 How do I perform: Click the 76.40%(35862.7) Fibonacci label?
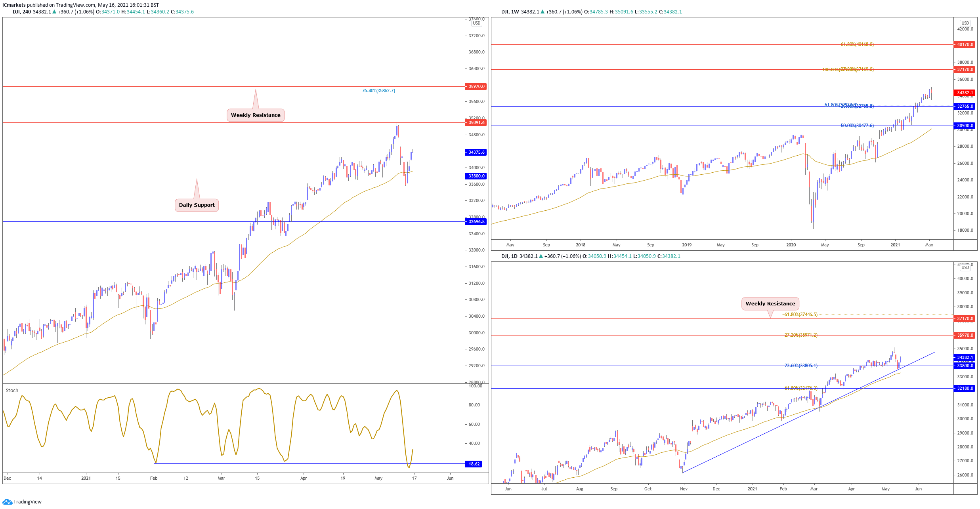point(378,91)
